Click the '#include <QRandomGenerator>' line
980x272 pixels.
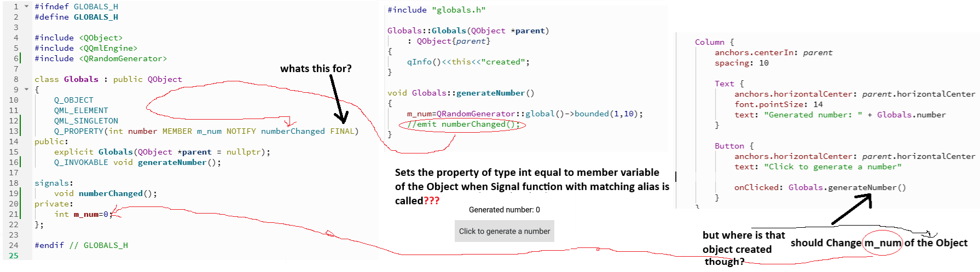101,58
